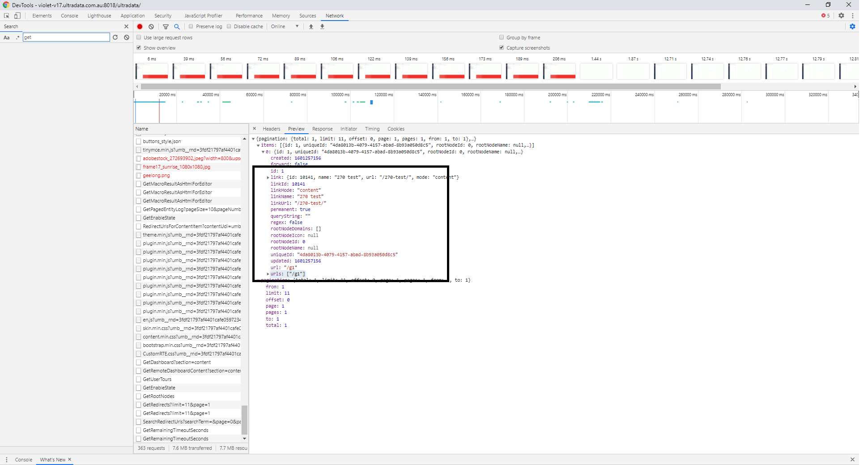The image size is (868, 465).
Task: Sort requests by Name column header
Action: [x=191, y=129]
